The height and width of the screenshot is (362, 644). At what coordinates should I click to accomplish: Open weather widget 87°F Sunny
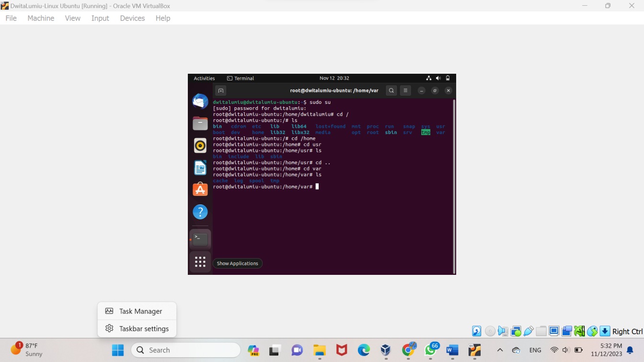26,350
